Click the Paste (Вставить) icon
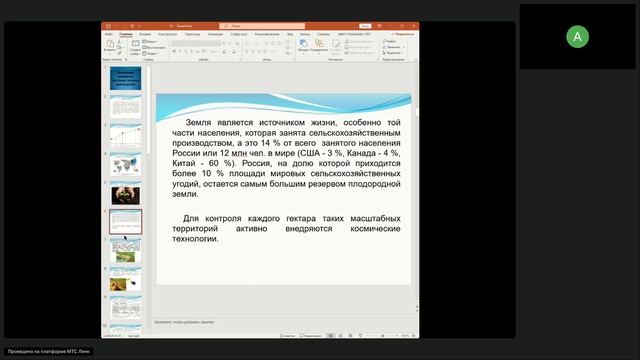 pos(110,44)
